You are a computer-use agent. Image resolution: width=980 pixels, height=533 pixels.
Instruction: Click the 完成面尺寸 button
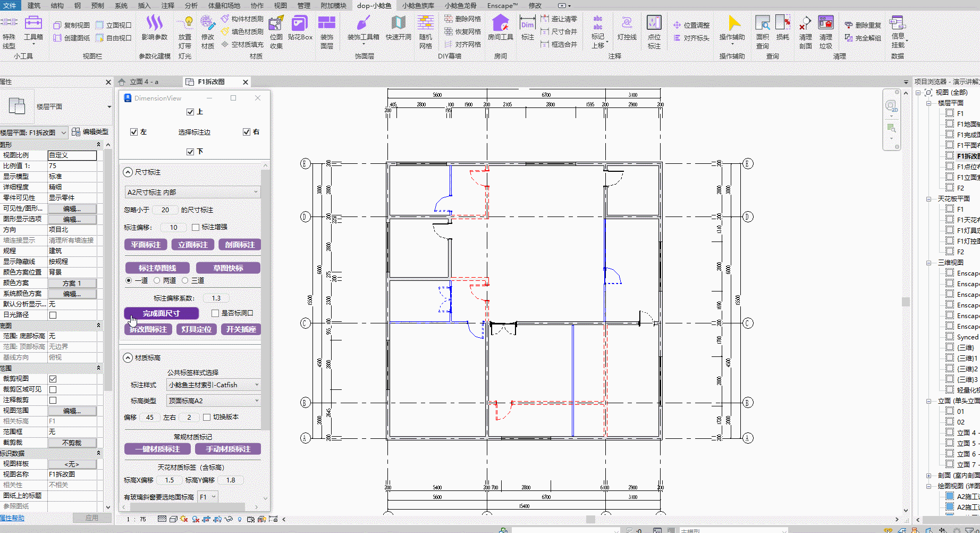tap(162, 313)
